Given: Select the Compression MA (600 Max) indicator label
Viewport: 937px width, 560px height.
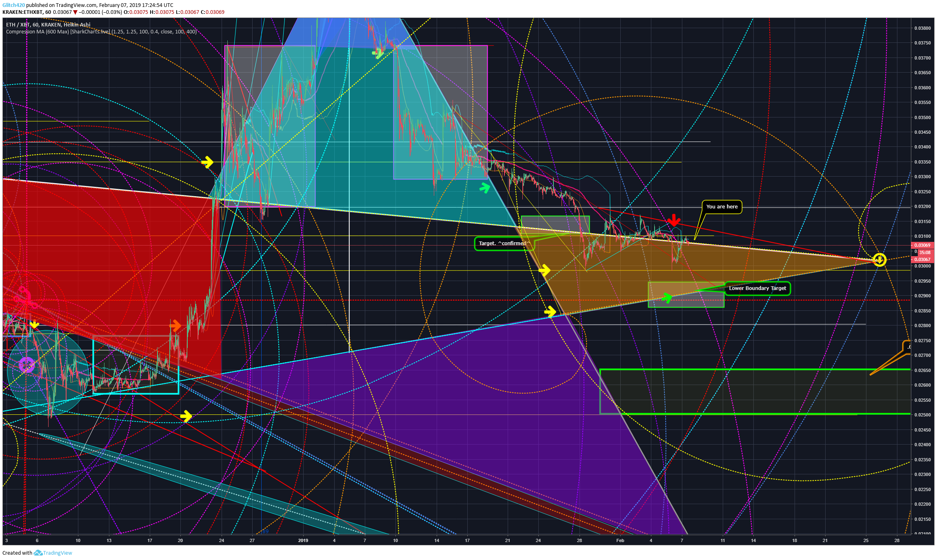Looking at the screenshot, I should (x=101, y=32).
